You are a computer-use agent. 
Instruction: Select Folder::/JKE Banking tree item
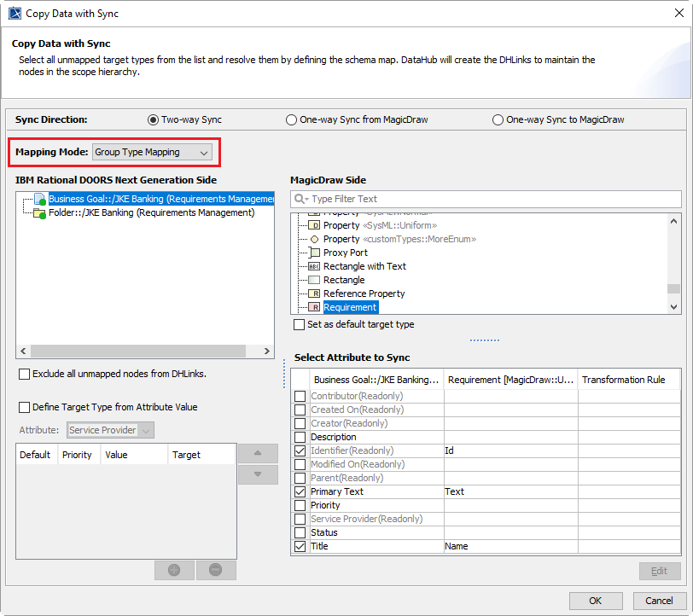coord(152,213)
